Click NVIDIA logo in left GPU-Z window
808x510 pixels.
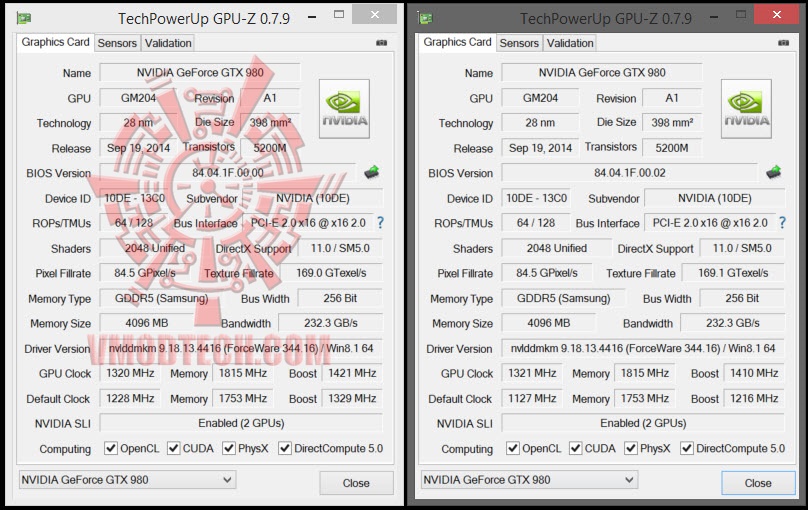coord(344,109)
